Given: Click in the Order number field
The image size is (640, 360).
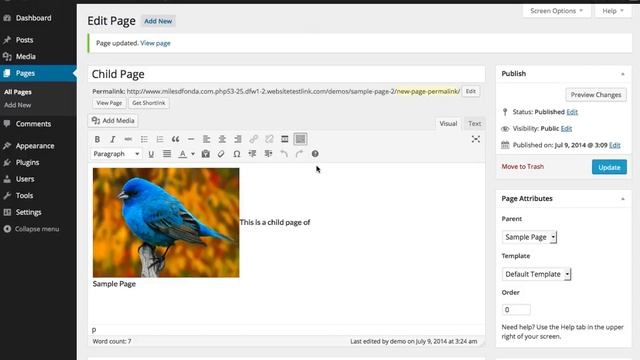Looking at the screenshot, I should click(x=516, y=310).
